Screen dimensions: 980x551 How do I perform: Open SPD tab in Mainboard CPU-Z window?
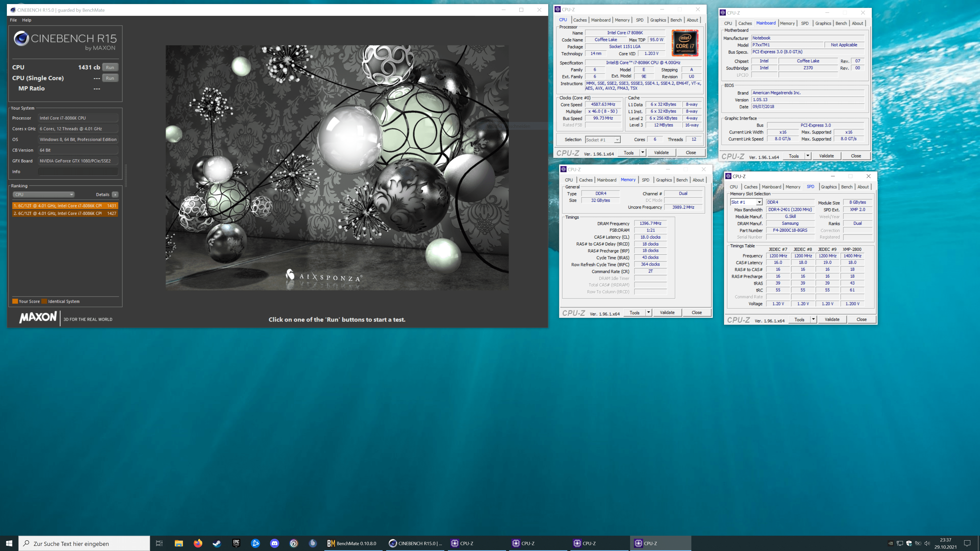[x=805, y=23]
